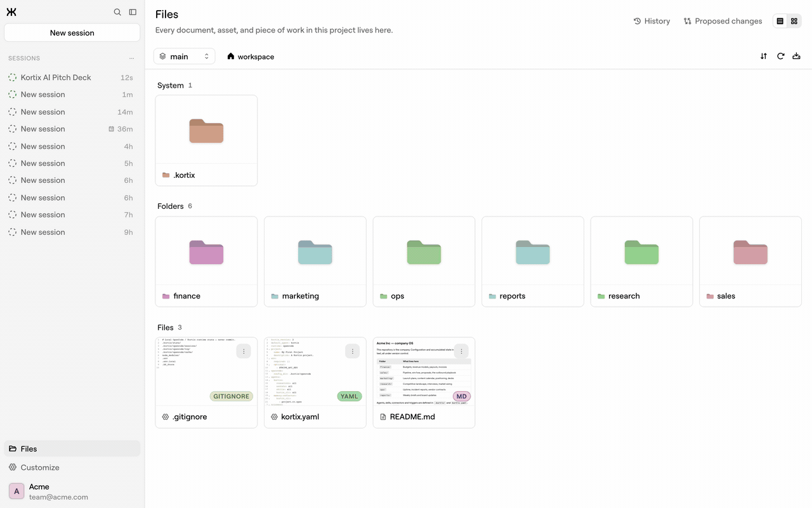
Task: Click the workspace home breadcrumb icon
Action: coord(231,57)
